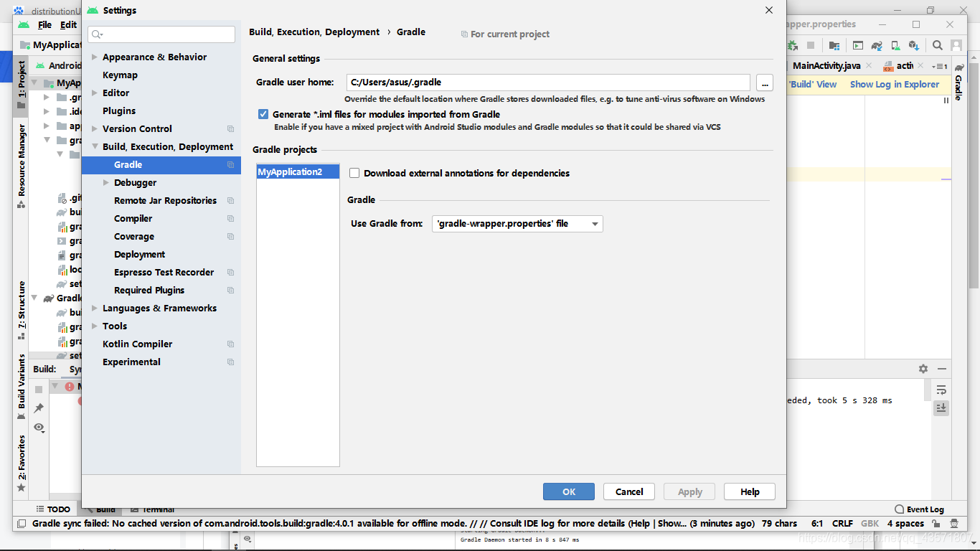
Task: Toggle soft-wrap in Build output panel
Action: click(x=943, y=390)
